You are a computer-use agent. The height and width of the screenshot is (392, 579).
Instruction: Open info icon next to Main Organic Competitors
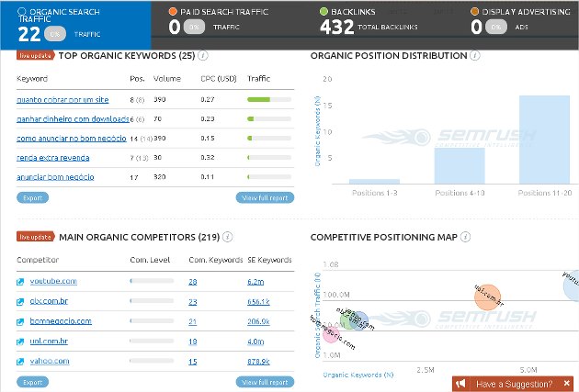(x=228, y=237)
